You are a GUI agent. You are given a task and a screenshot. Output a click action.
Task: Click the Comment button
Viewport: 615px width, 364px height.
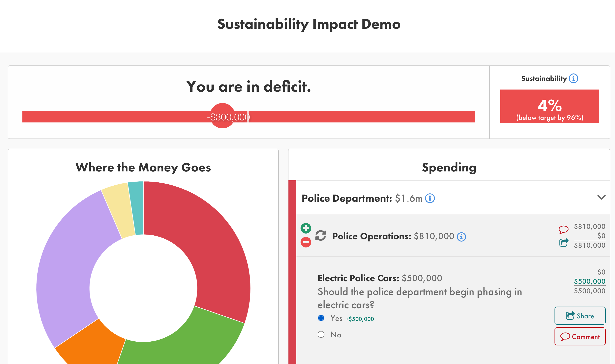point(580,337)
